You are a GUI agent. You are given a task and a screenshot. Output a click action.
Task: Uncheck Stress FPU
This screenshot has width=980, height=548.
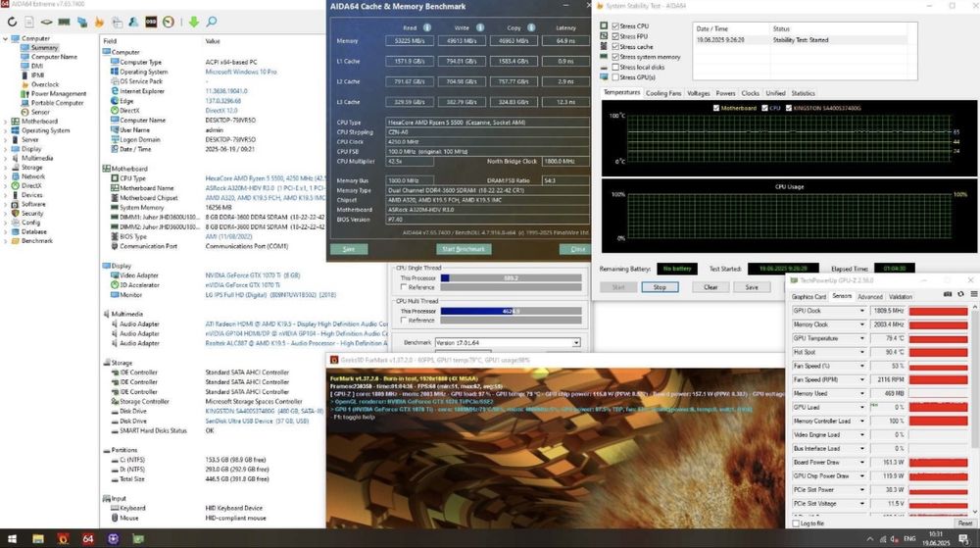click(615, 36)
